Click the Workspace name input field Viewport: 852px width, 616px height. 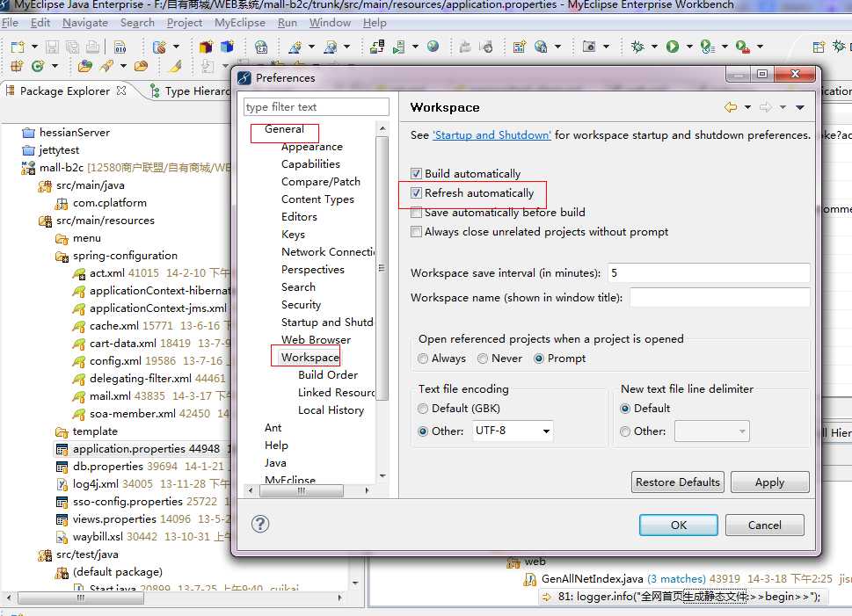point(719,298)
